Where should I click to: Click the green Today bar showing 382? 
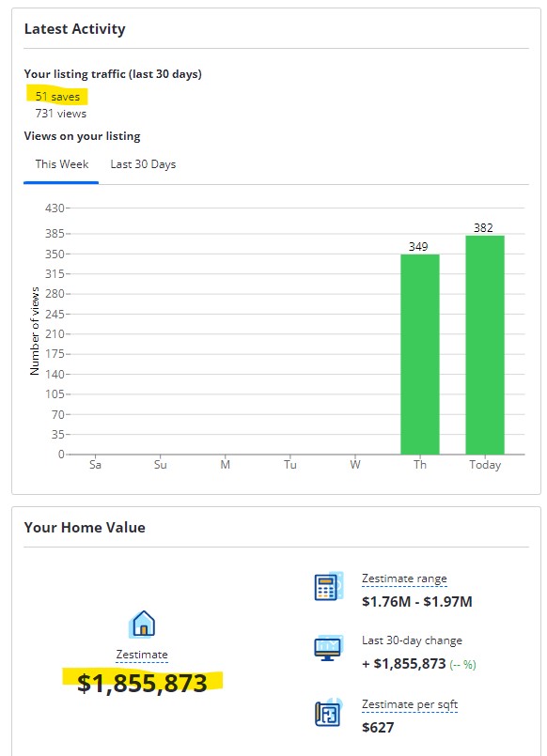(485, 345)
